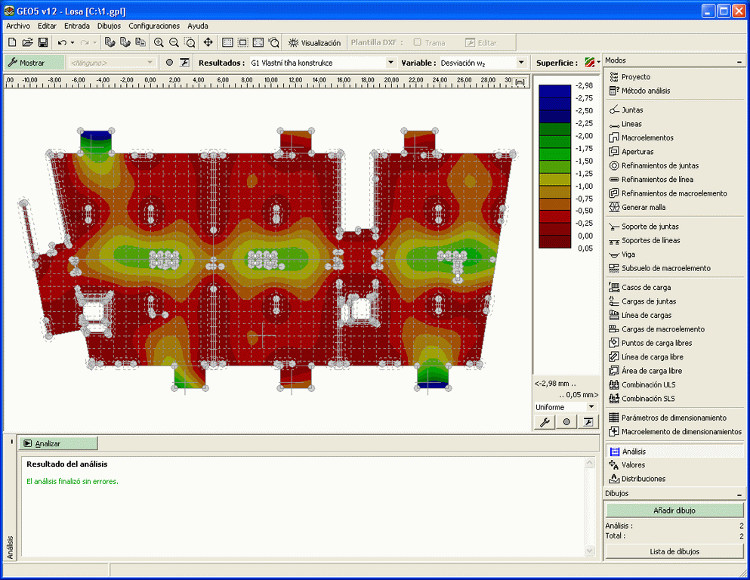Open the Configuraciones menu
The image size is (750, 580).
154,25
